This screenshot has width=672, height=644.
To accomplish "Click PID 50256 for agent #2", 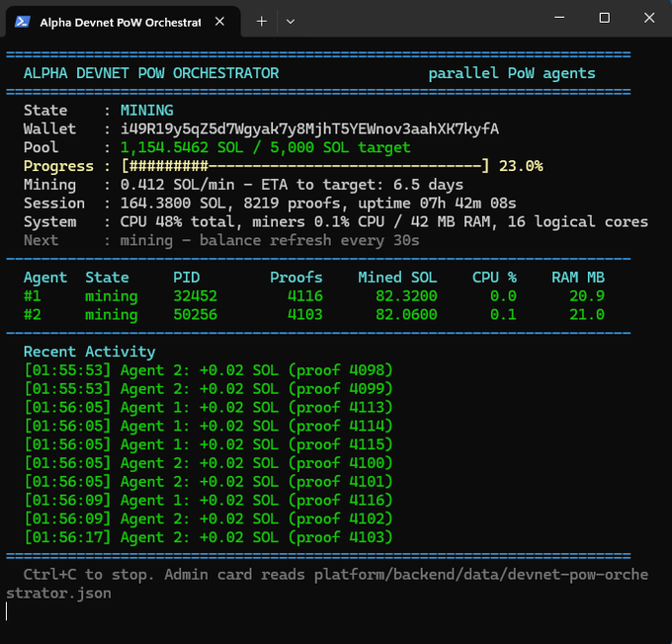I will click(x=195, y=314).
